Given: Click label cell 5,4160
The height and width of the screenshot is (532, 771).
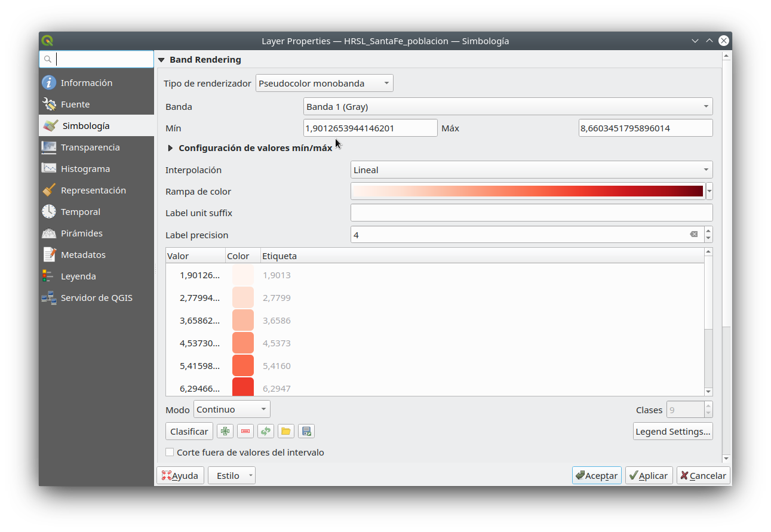Looking at the screenshot, I should coord(277,365).
